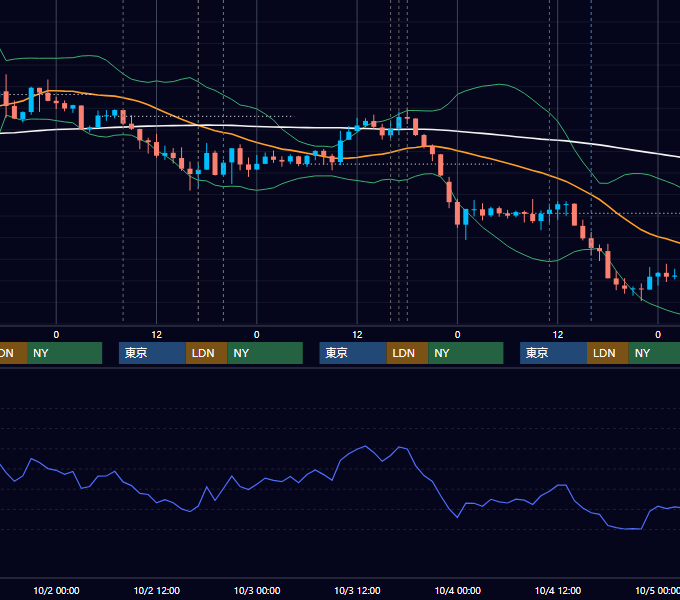Click the NY session block spanning 10/4 00:00

pos(466,353)
